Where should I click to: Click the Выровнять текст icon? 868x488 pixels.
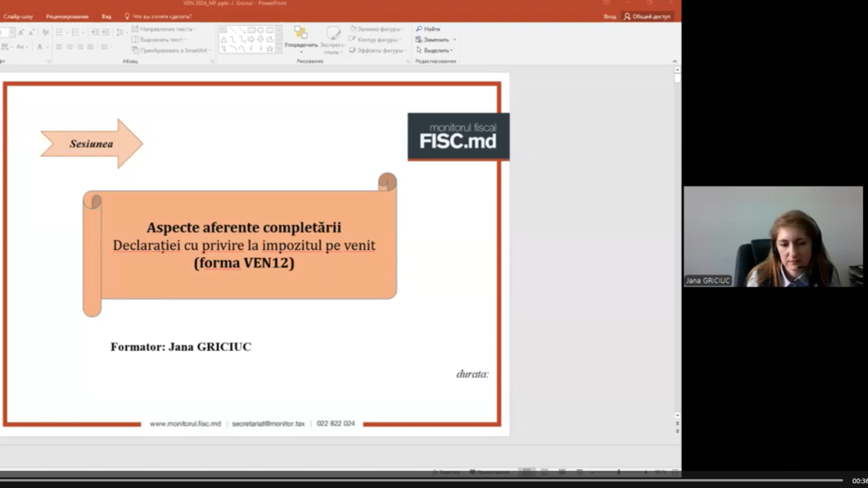135,40
